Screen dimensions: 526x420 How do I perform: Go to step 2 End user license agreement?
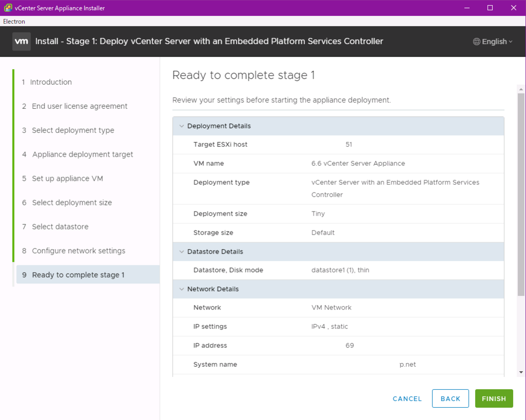coord(75,106)
